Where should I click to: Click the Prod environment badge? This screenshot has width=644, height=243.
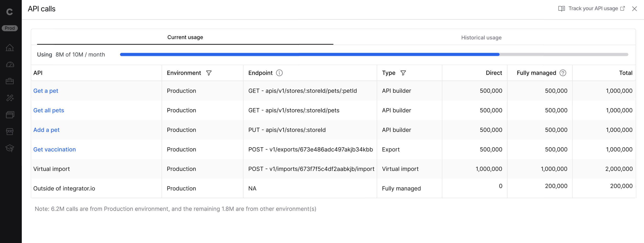point(10,28)
